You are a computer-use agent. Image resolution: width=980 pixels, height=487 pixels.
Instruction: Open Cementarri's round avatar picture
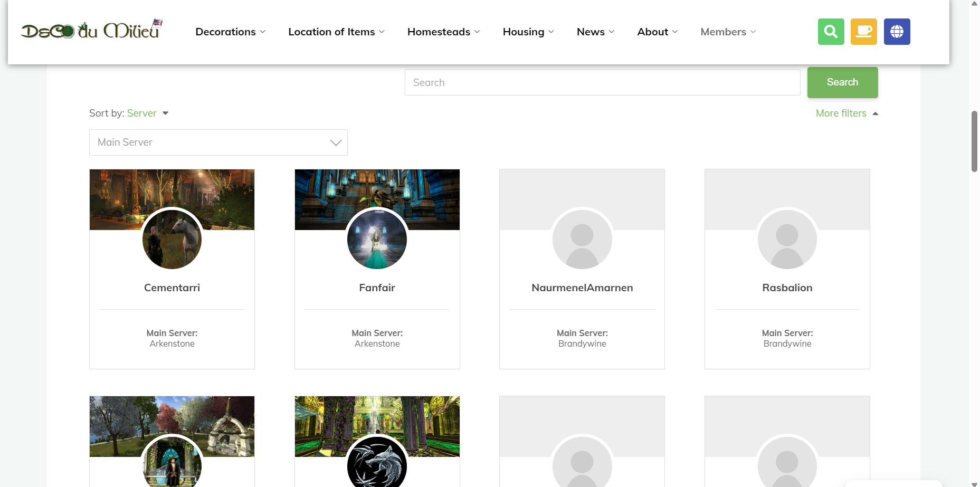(172, 239)
